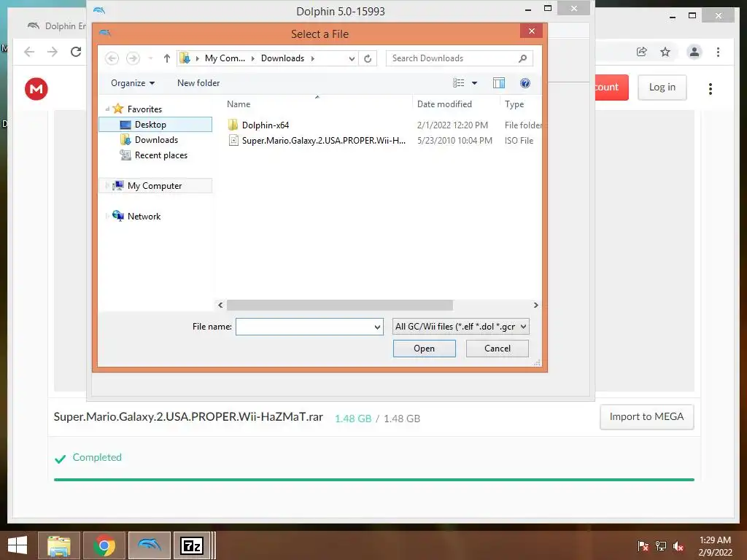Click My Com... breadcrumb segment
Viewport: 747px width, 560px height.
[x=225, y=58]
